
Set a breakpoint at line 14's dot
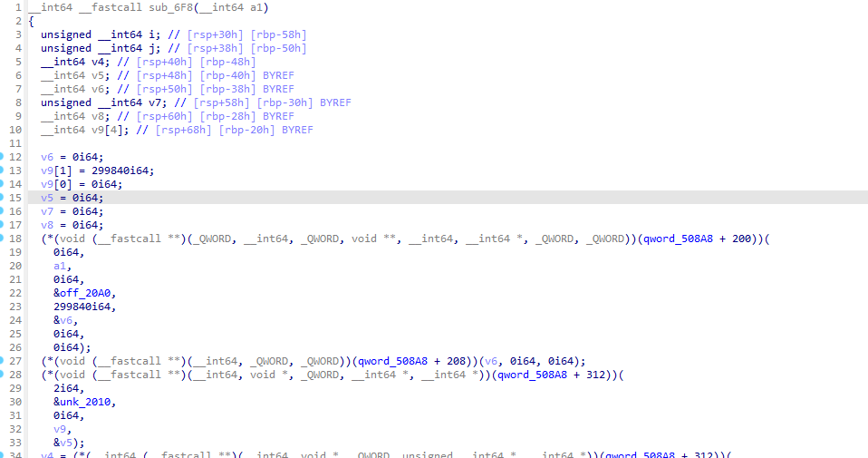3,184
